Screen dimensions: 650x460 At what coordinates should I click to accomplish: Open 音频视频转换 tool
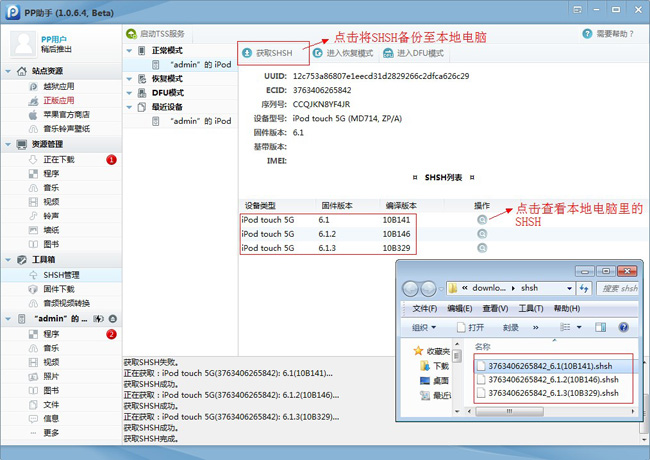click(66, 303)
